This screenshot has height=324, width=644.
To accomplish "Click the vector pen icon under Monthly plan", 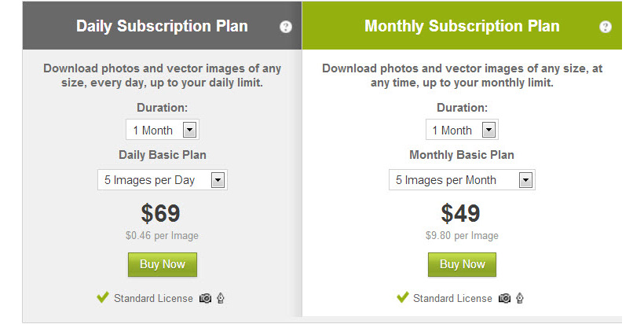I will coord(520,298).
